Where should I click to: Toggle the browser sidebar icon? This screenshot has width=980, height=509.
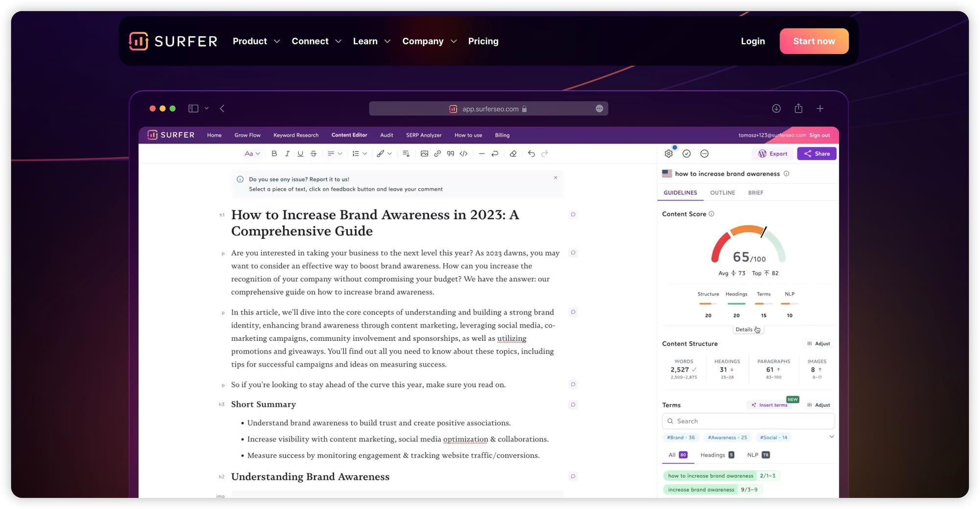194,109
